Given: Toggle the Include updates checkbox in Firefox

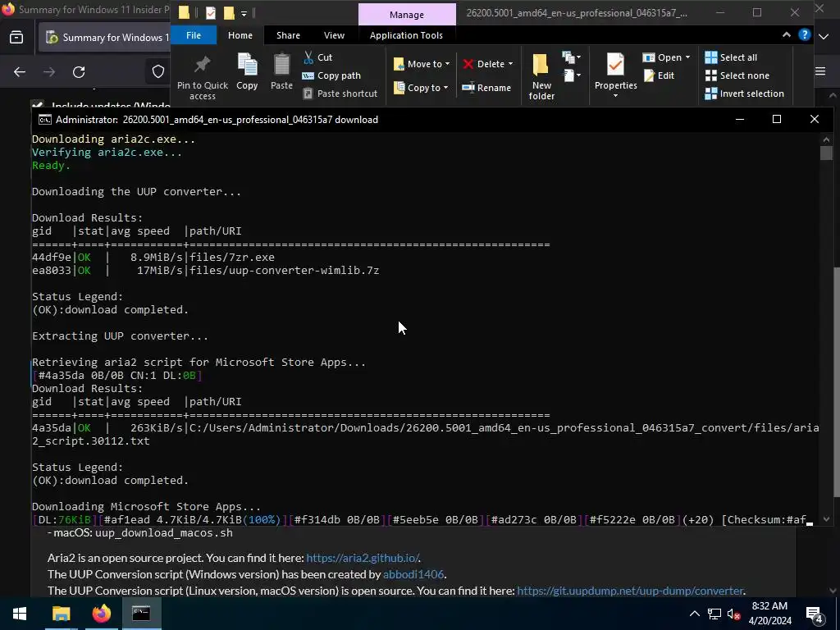Looking at the screenshot, I should point(37,104).
